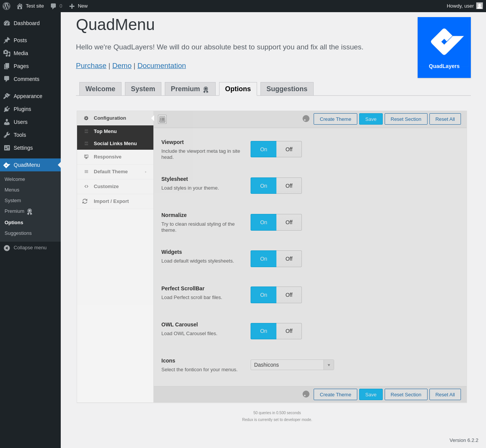
Task: Open the Demo link
Action: click(122, 66)
